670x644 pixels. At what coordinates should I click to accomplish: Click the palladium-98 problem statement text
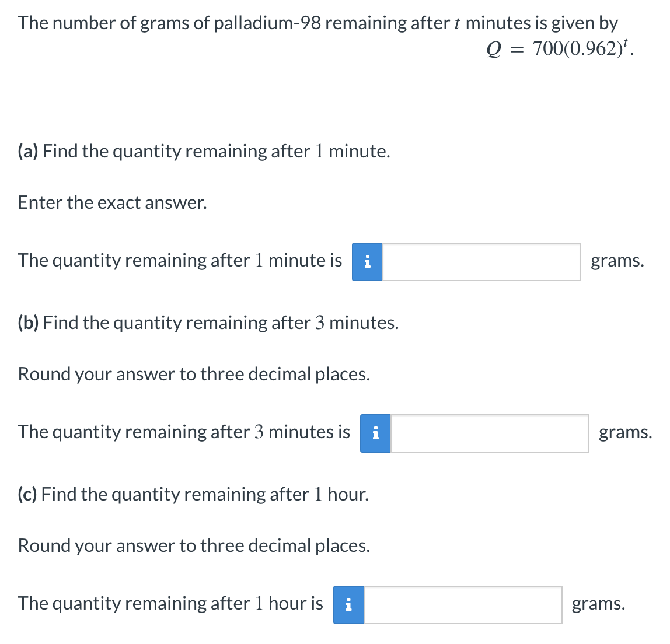coord(317,23)
